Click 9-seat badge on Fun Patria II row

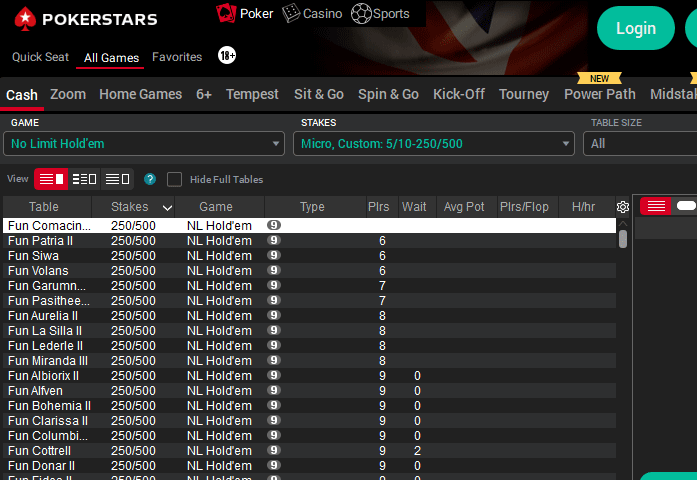click(274, 240)
